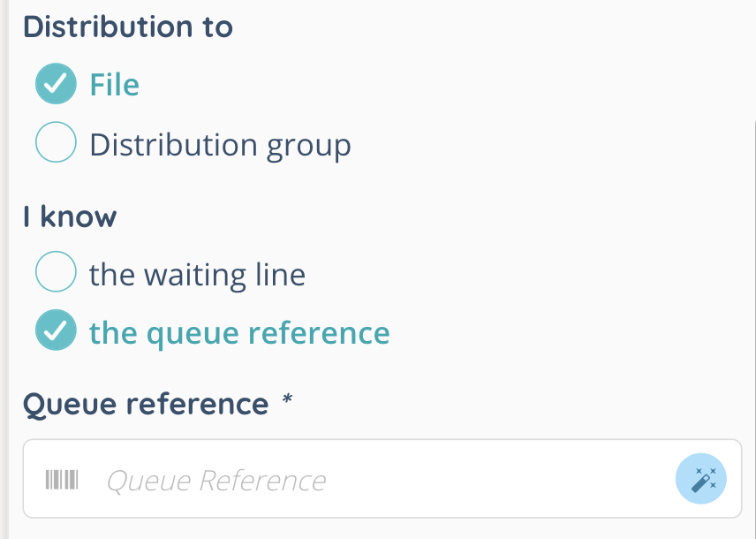Click the waiting line label text

[x=197, y=274]
